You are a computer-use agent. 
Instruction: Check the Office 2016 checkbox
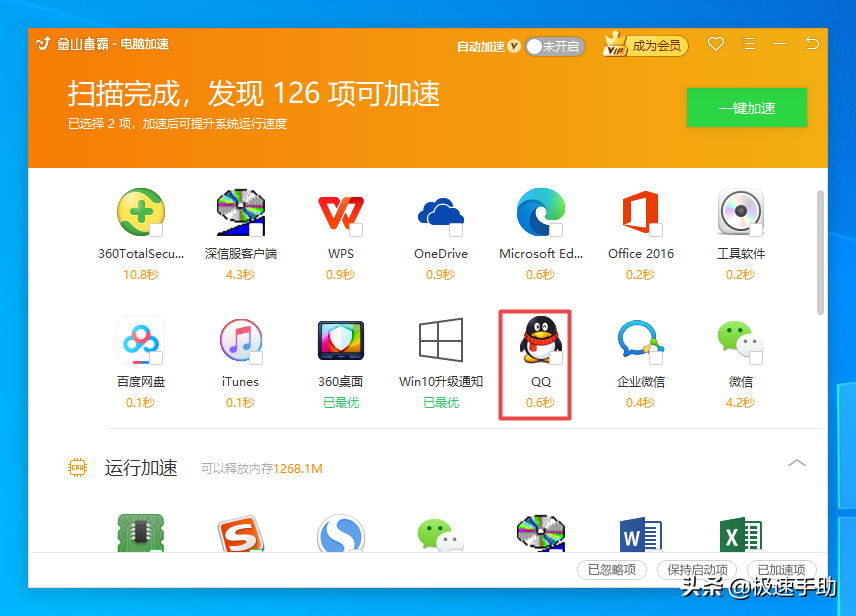pyautogui.click(x=656, y=230)
